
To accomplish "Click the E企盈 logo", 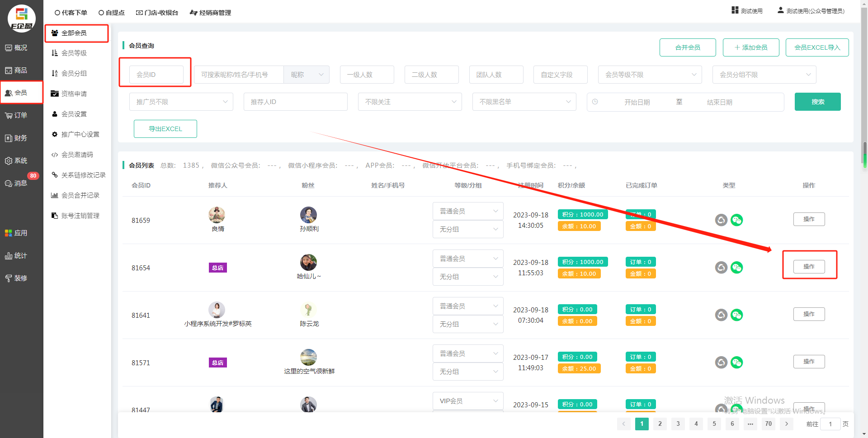I will pyautogui.click(x=22, y=19).
